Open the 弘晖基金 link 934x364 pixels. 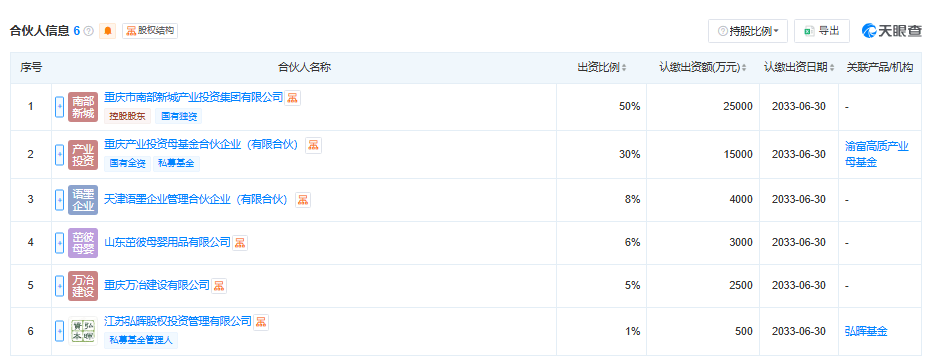tap(866, 331)
